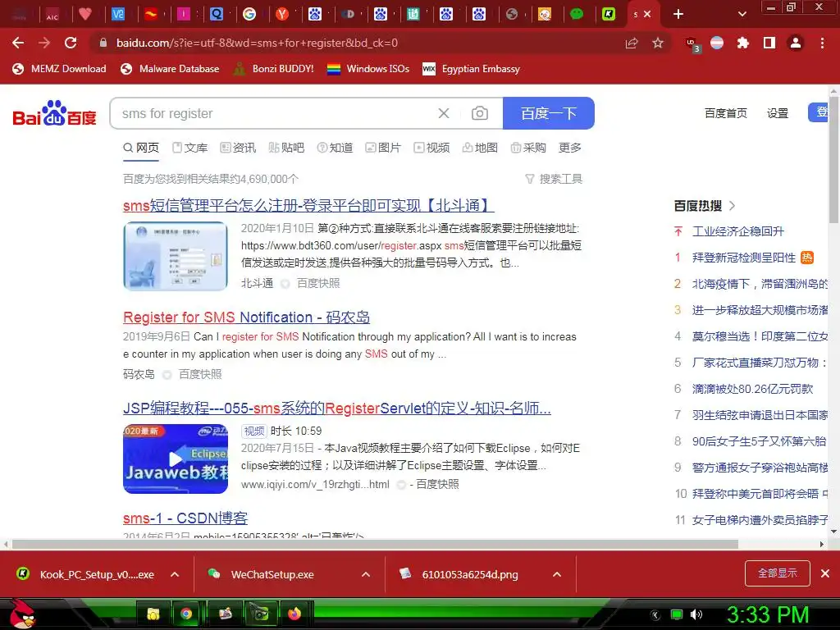The height and width of the screenshot is (630, 840).
Task: Open 百度快照 for 北斗通 result
Action: pos(318,283)
